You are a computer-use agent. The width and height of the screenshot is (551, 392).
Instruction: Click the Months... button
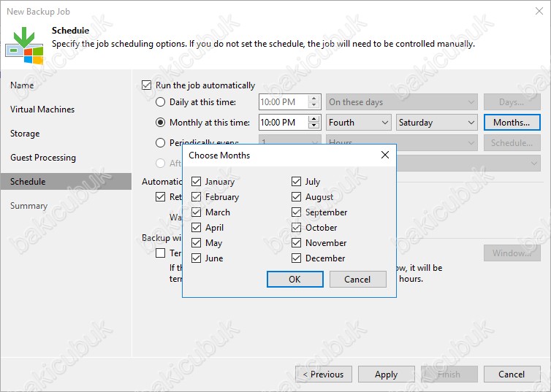tap(512, 123)
